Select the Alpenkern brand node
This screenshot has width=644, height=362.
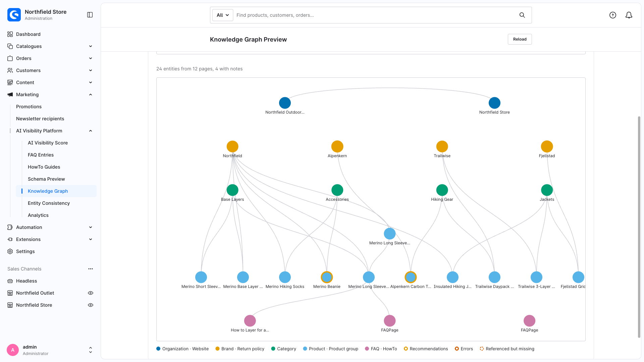point(337,146)
